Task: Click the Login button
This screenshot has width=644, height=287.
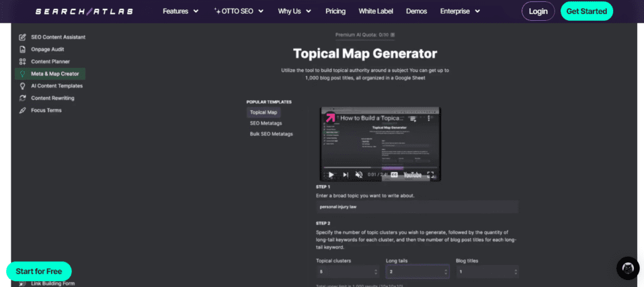Action: [538, 11]
